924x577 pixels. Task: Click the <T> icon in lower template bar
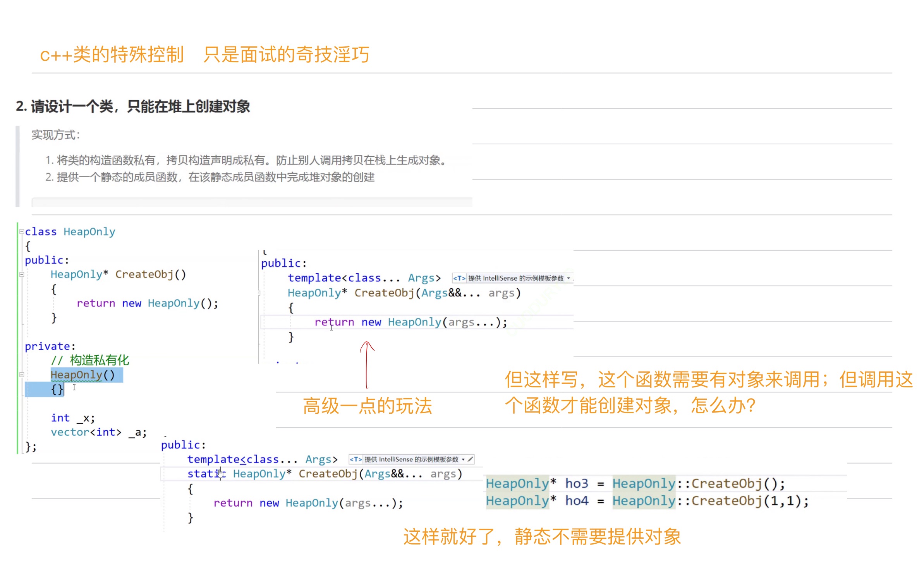[356, 459]
